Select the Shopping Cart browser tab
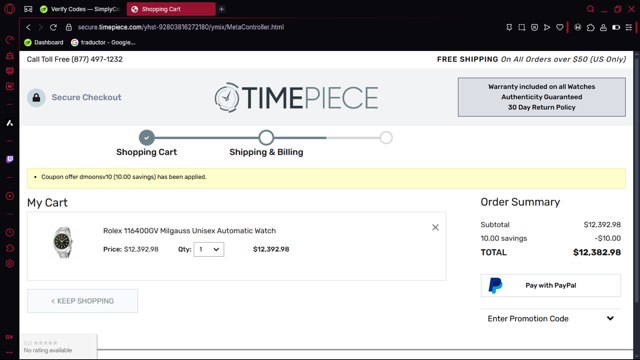Viewport: 640px width, 360px height. pyautogui.click(x=171, y=9)
